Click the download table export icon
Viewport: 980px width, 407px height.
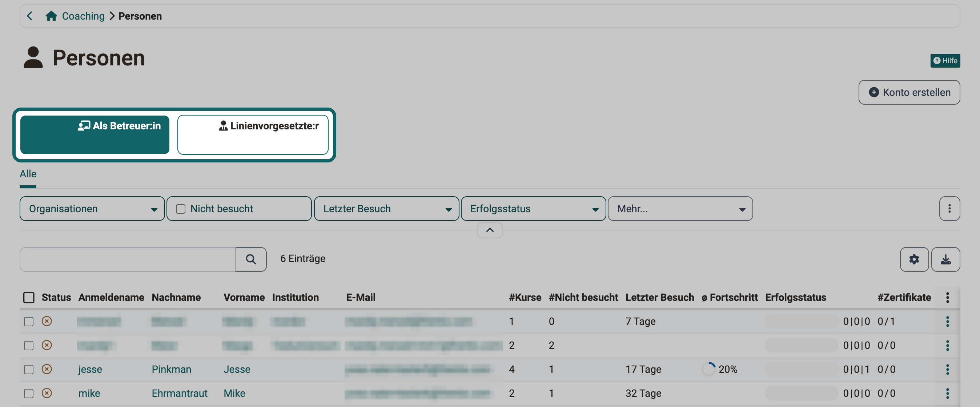click(x=945, y=259)
